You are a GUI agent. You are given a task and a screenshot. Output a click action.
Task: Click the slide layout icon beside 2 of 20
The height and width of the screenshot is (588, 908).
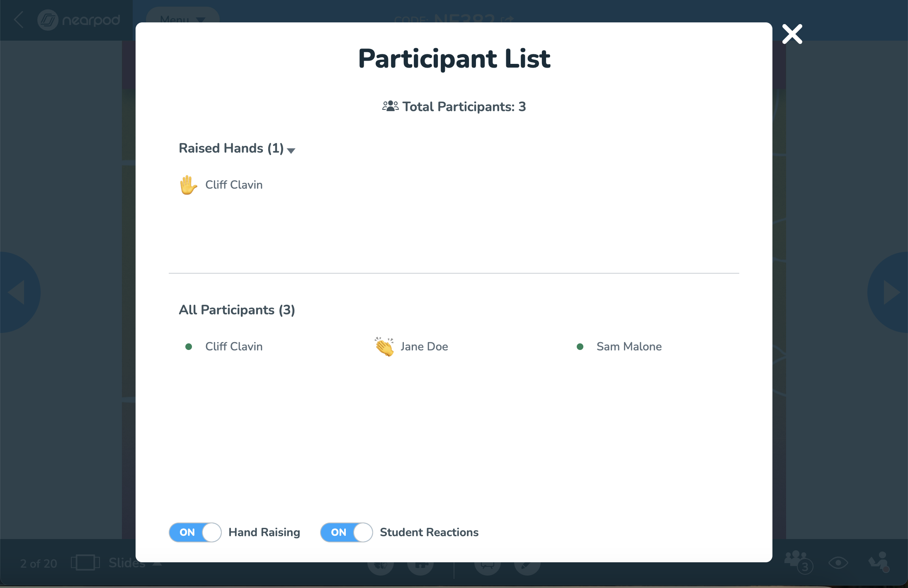click(x=85, y=563)
